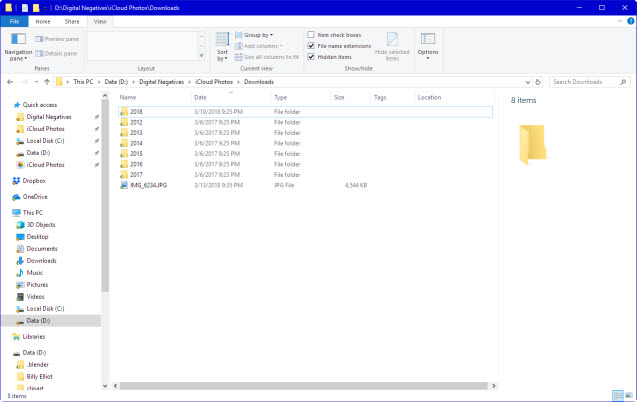The width and height of the screenshot is (637, 402).
Task: Collapse the ribbon with the chevron
Action: tap(620, 21)
